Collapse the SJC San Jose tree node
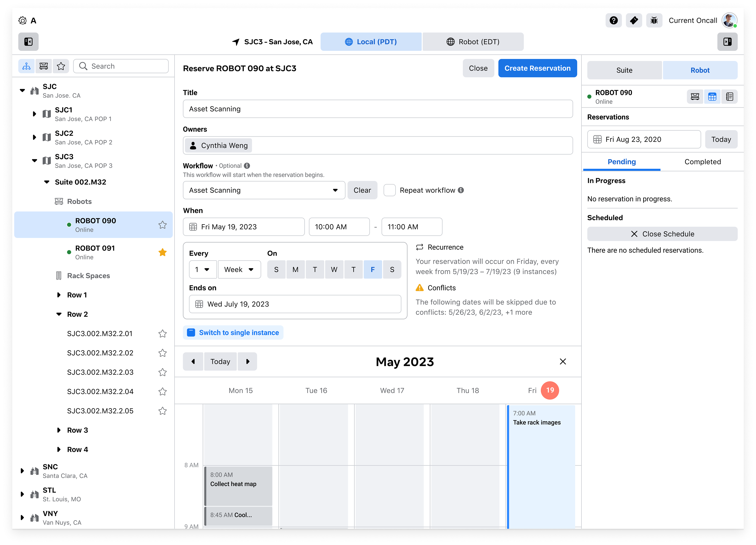The width and height of the screenshot is (756, 545). [22, 90]
